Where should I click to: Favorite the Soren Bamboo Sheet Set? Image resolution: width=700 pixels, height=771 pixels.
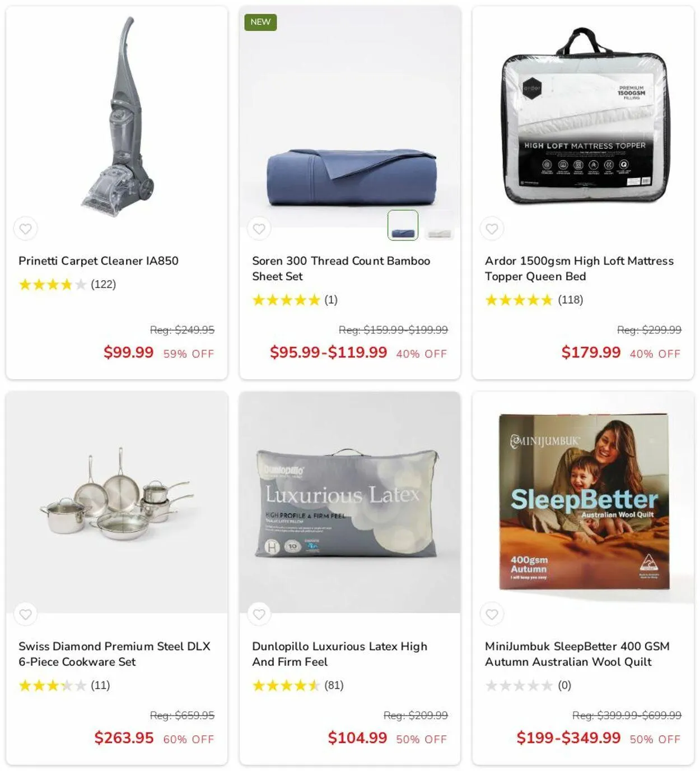pyautogui.click(x=259, y=229)
